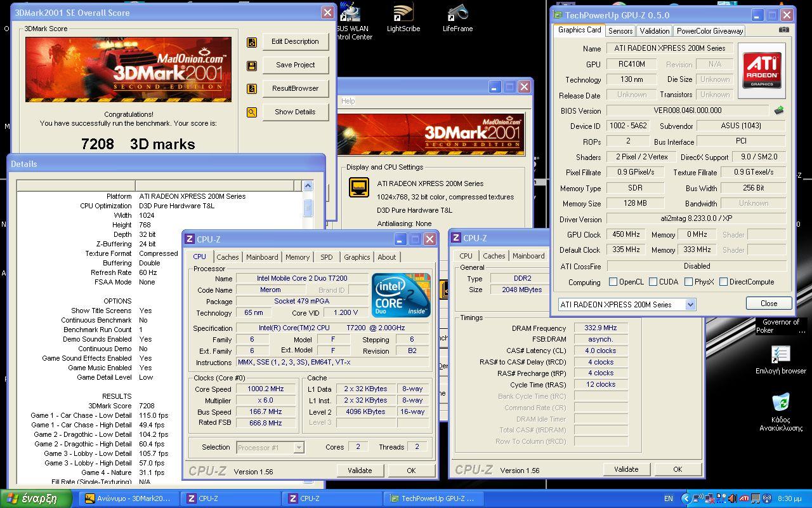This screenshot has height=508, width=812.
Task: Click the GPU-Z Name field value
Action: (669, 48)
